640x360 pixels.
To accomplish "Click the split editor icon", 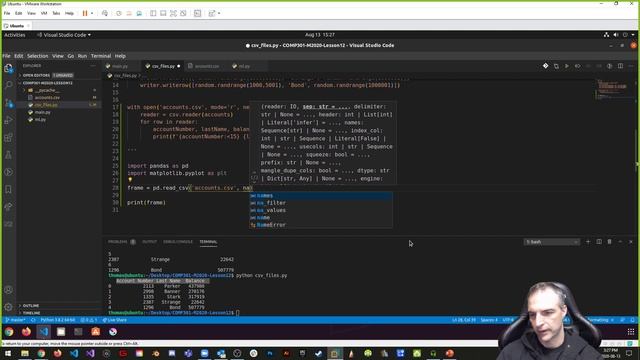I will (x=620, y=66).
